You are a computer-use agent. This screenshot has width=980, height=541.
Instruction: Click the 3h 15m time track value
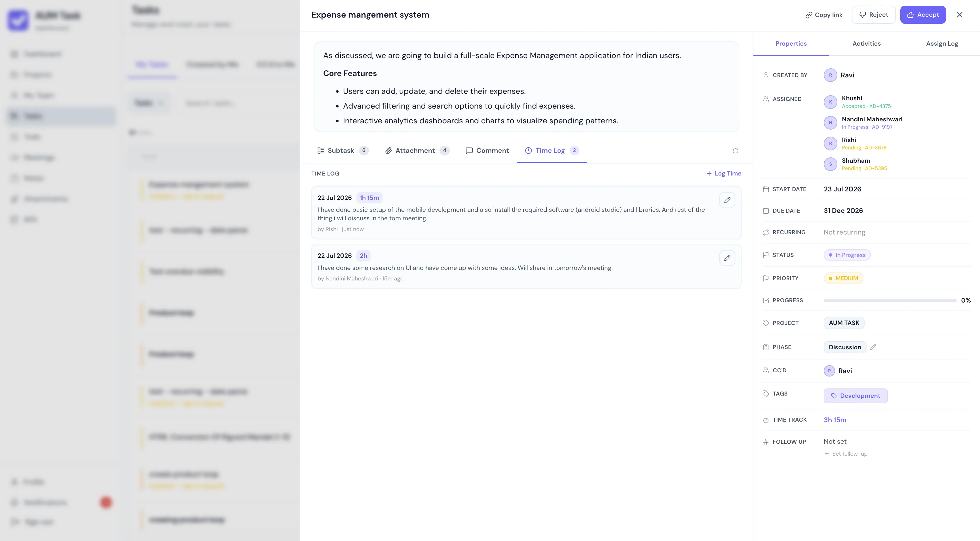click(x=835, y=420)
